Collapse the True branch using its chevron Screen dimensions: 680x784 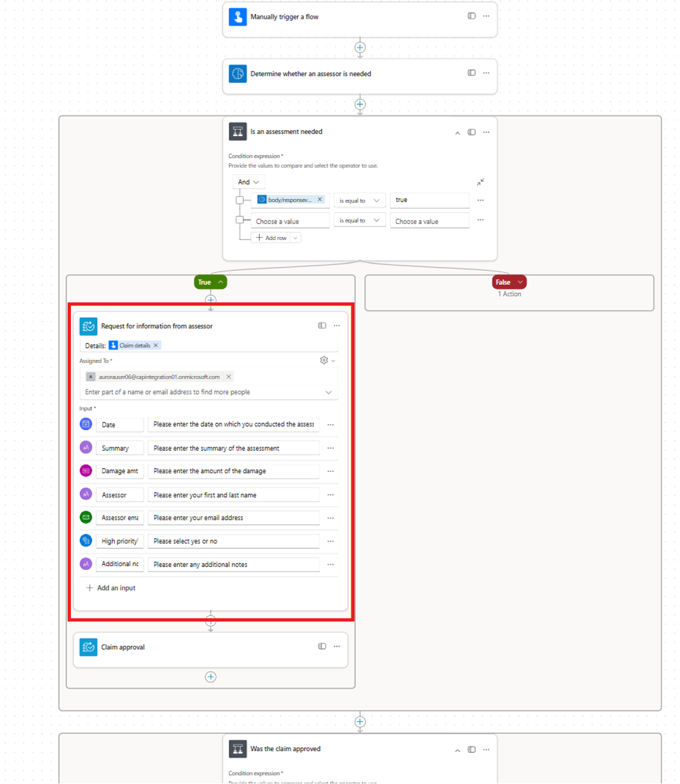219,282
